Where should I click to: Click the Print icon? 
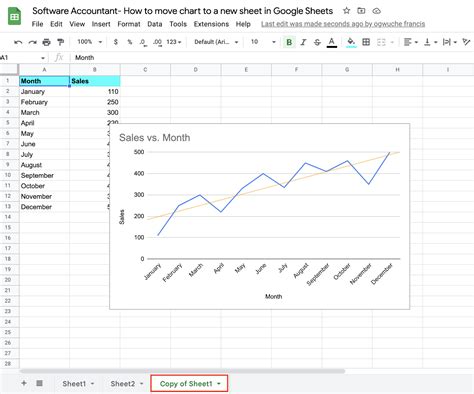point(46,42)
